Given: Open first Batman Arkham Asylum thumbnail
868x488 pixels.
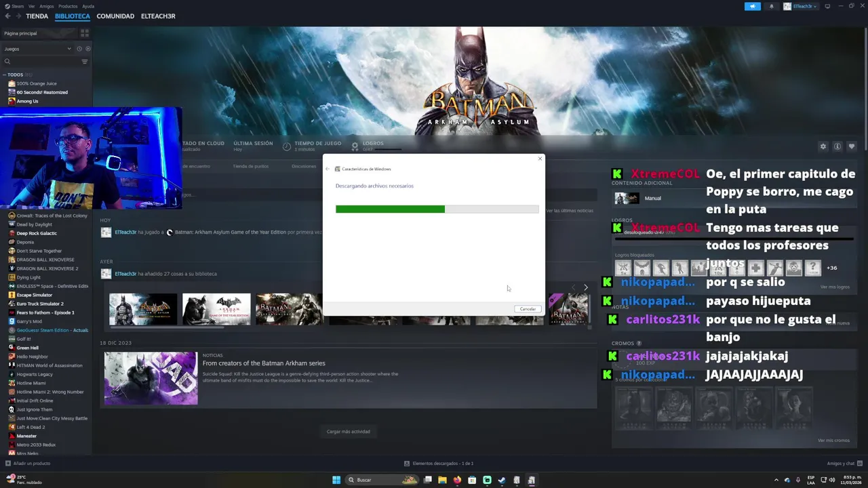Looking at the screenshot, I should pyautogui.click(x=143, y=309).
